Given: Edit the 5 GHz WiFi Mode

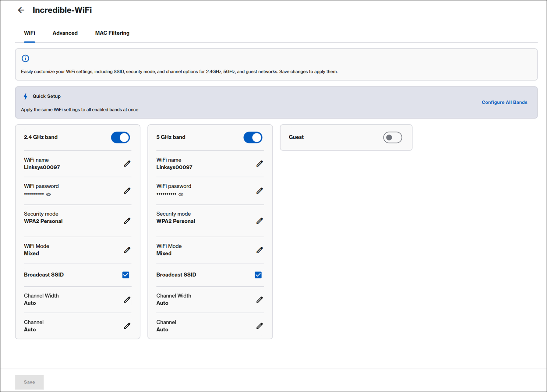Looking at the screenshot, I should (x=259, y=250).
